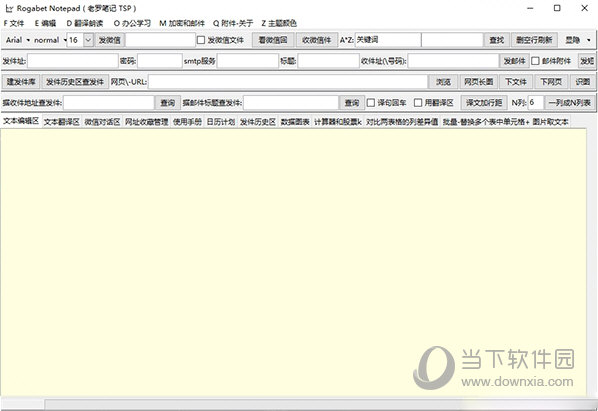Check the 用翻译区 option
The width and height of the screenshot is (598, 411).
click(x=418, y=103)
